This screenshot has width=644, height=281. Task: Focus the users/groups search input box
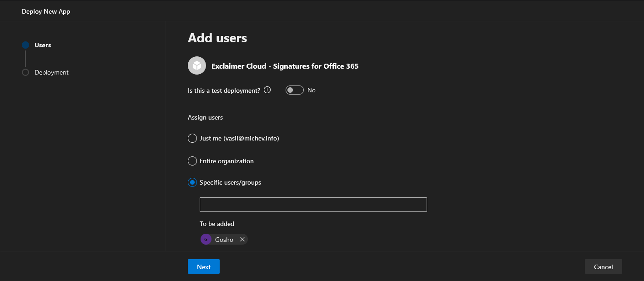[313, 205]
